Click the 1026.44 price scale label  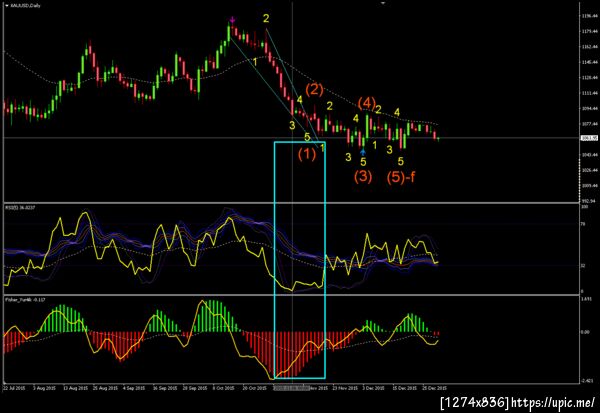coord(589,170)
